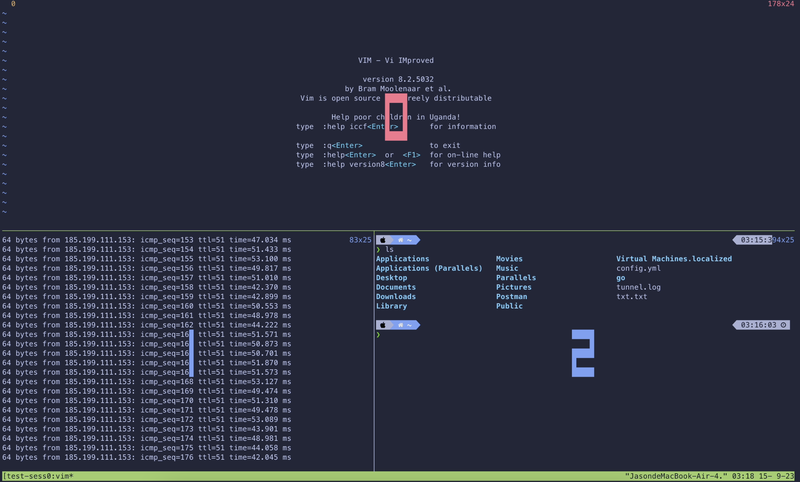Select the test-sess0:vim window in tmux status bar
Screen dimensions: 800x482
[45, 476]
